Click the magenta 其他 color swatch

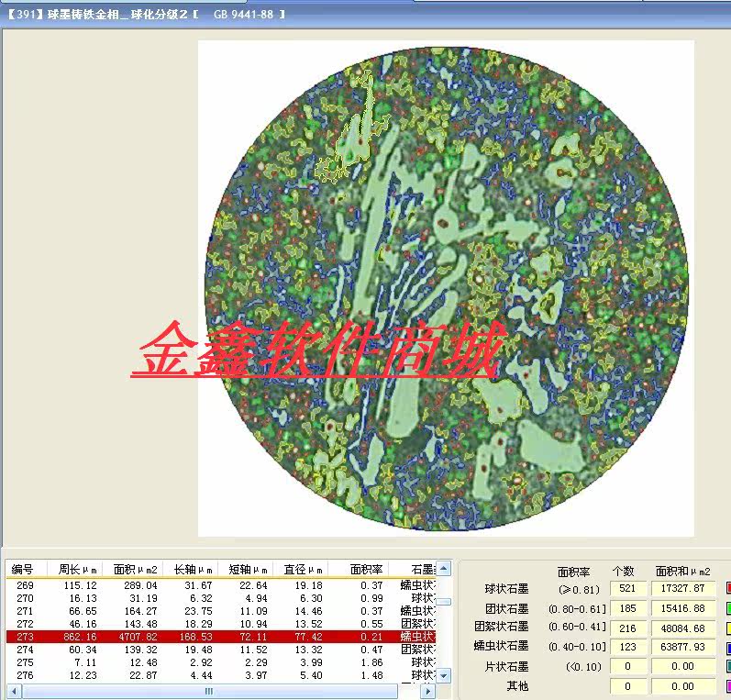coord(727,685)
